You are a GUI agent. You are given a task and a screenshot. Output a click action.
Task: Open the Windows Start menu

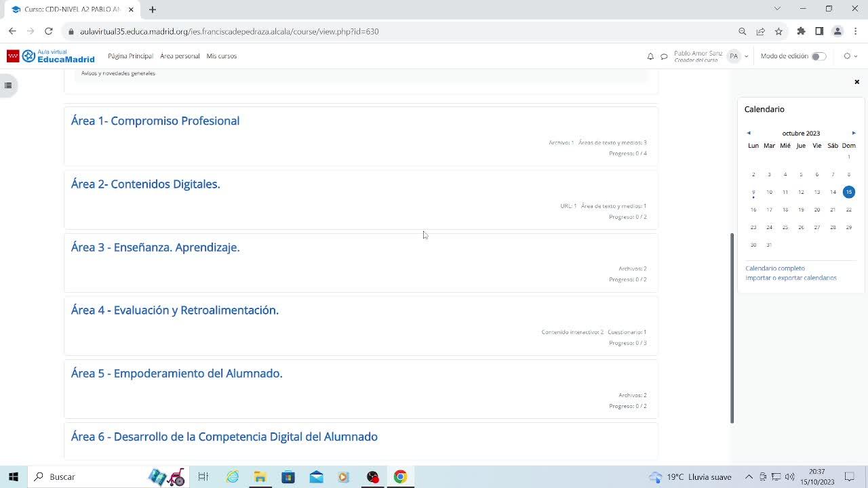[14, 476]
